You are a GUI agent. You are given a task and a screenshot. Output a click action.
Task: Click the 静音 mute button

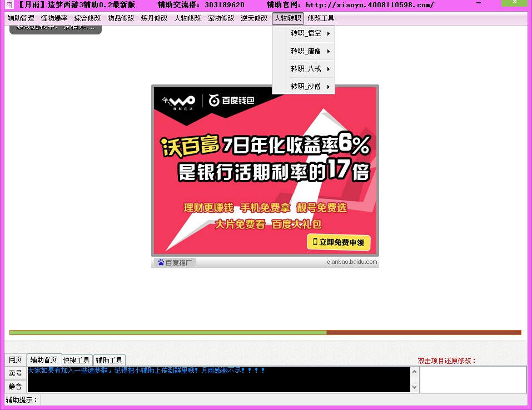coord(15,386)
